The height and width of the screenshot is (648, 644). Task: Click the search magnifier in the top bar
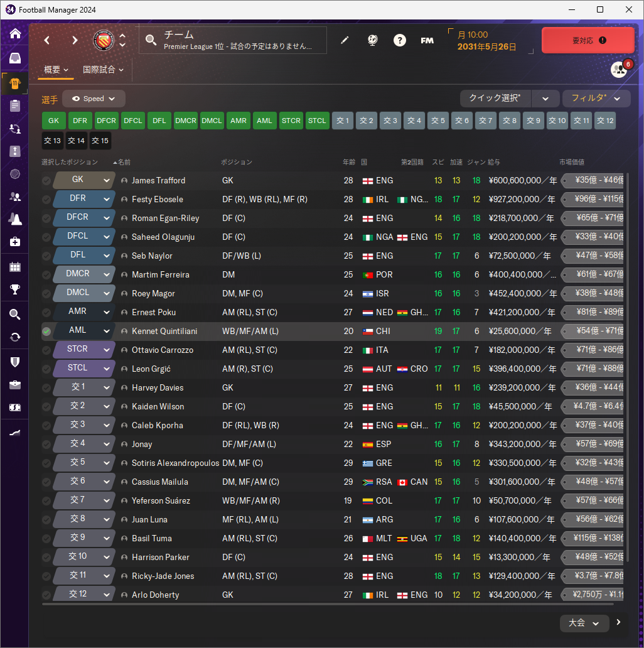point(151,40)
